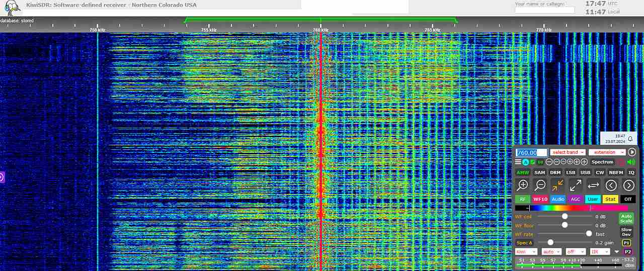Image resolution: width=644 pixels, height=271 pixels.
Task: Click the magnifier zoom-in icon
Action: coord(523,186)
